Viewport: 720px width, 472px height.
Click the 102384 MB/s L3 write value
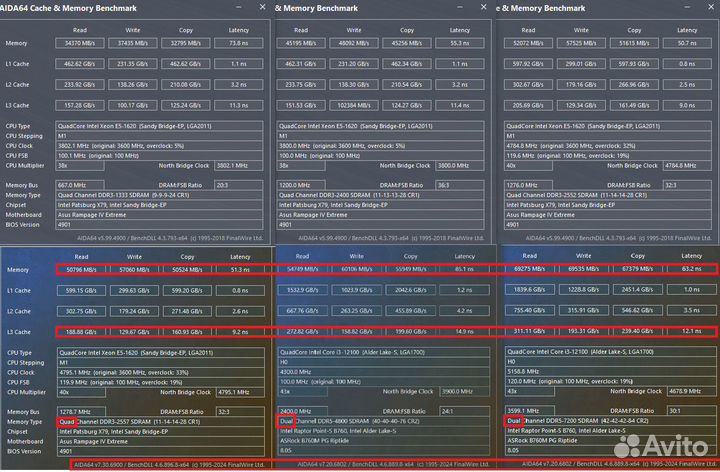point(354,105)
